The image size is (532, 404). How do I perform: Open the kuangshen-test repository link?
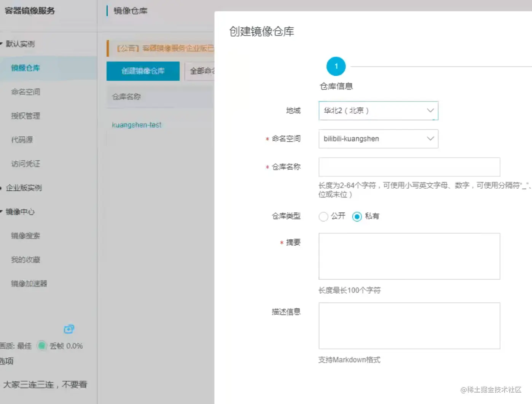[x=137, y=125]
